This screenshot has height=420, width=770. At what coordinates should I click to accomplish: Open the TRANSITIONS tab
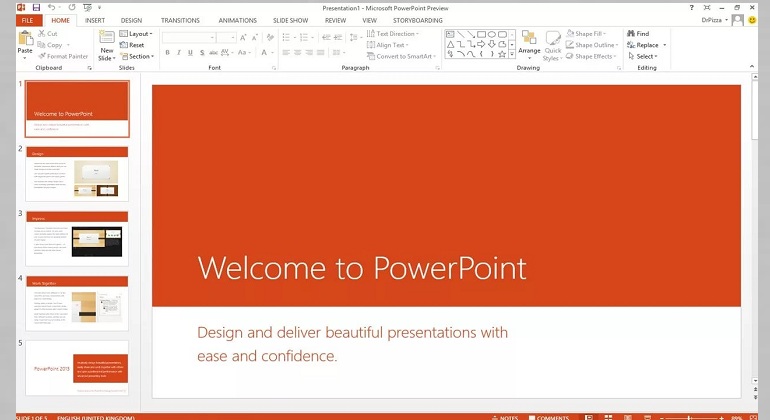pos(180,20)
